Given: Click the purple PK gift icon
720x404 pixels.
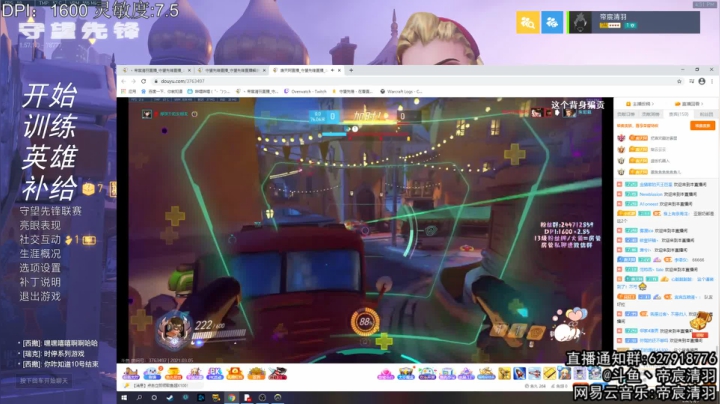Looking at the screenshot, I should [214, 374].
